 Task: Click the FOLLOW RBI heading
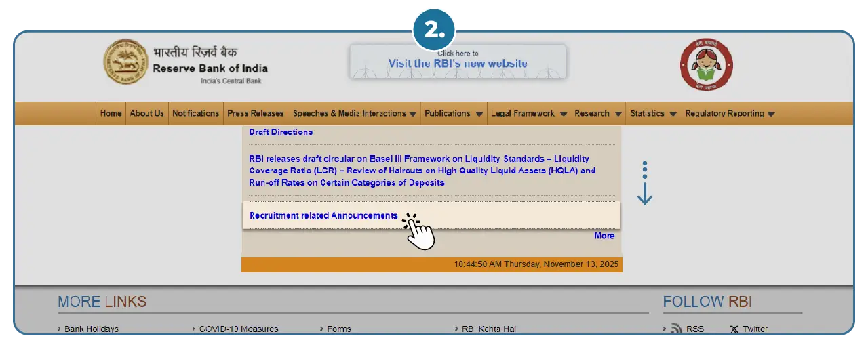[707, 302]
